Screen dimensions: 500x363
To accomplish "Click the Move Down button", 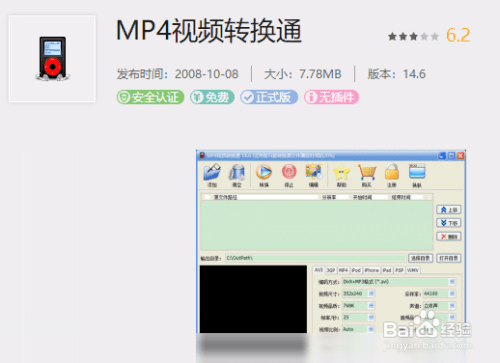I will (x=449, y=223).
